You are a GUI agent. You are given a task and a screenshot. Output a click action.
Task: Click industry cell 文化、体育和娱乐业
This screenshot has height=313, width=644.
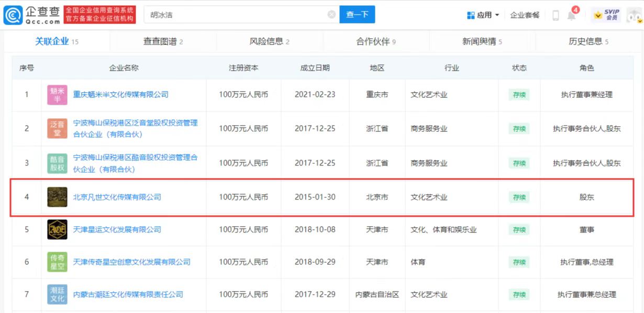coord(443,229)
